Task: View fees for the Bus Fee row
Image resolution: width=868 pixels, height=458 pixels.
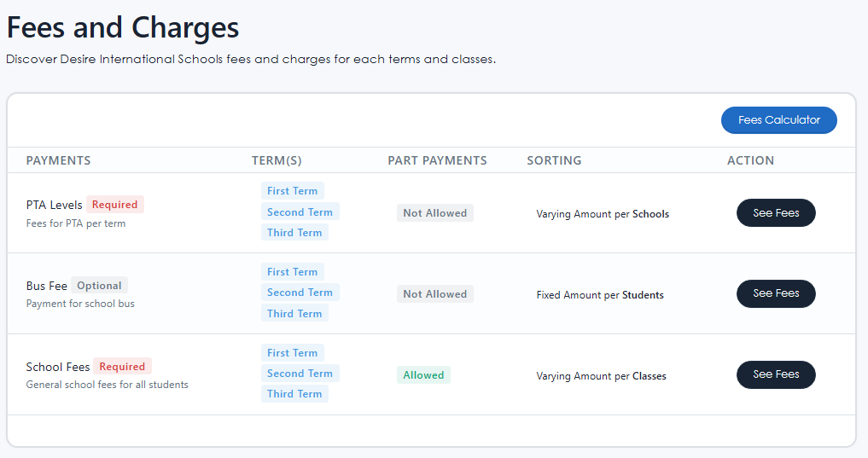Action: (x=775, y=293)
